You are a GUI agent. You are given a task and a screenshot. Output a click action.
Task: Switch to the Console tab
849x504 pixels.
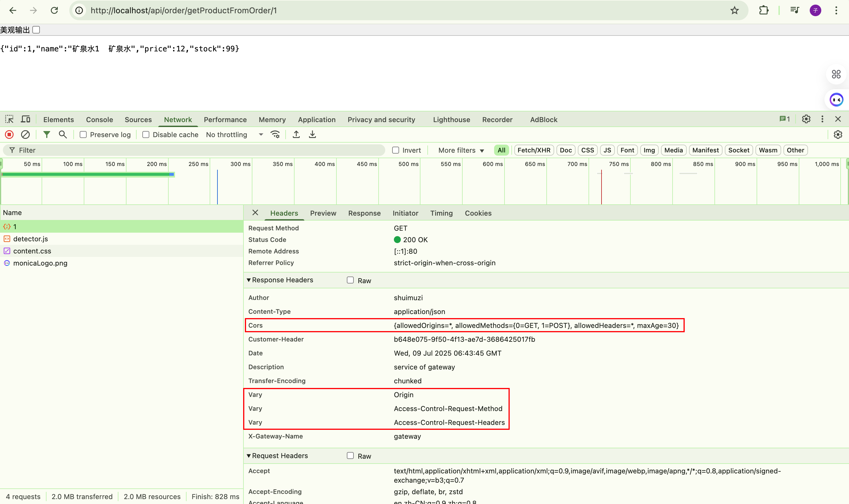pos(100,120)
